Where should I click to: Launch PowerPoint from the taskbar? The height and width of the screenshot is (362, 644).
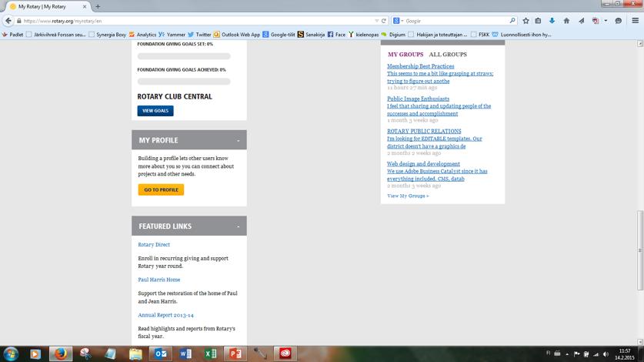[235, 354]
